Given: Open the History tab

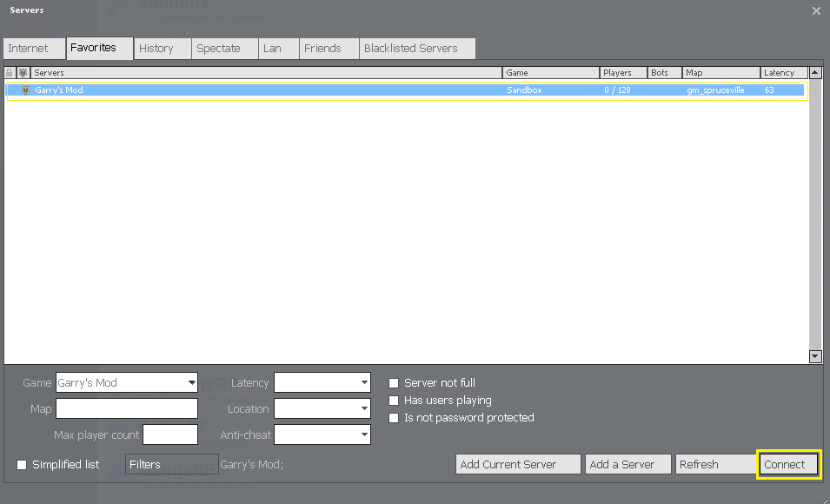Looking at the screenshot, I should click(163, 48).
